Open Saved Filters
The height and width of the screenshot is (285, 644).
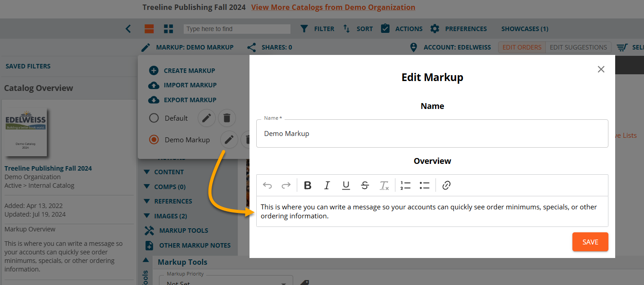[x=28, y=66]
